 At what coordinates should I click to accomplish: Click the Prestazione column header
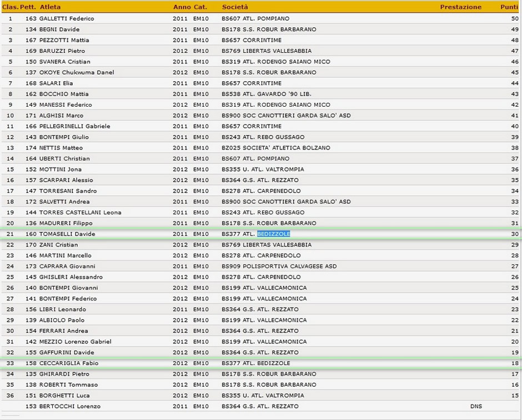461,7
